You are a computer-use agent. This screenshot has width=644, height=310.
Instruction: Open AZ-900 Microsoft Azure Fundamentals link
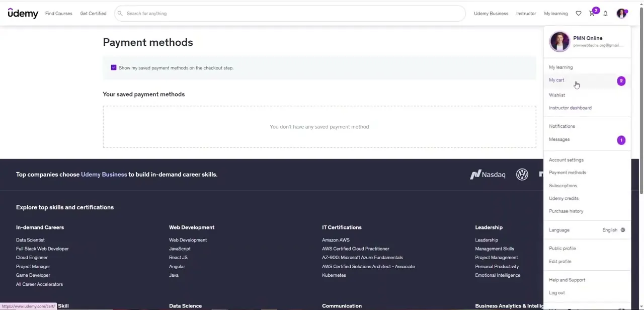(362, 258)
